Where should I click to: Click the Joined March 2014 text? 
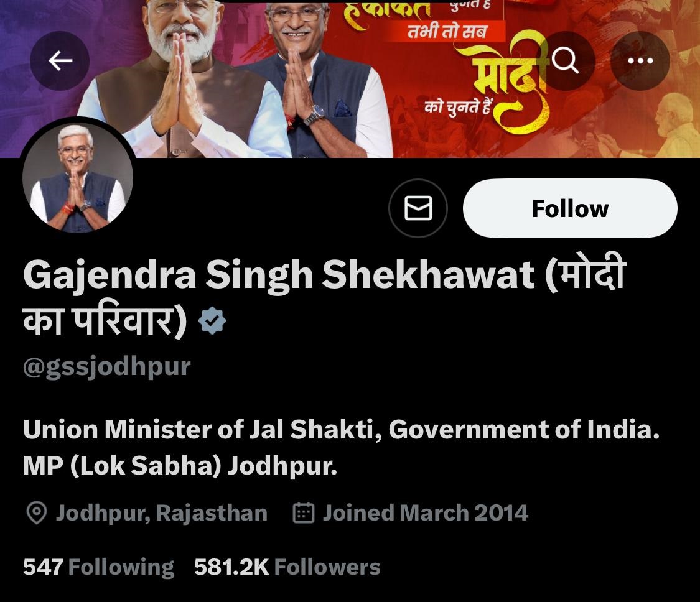pyautogui.click(x=426, y=512)
